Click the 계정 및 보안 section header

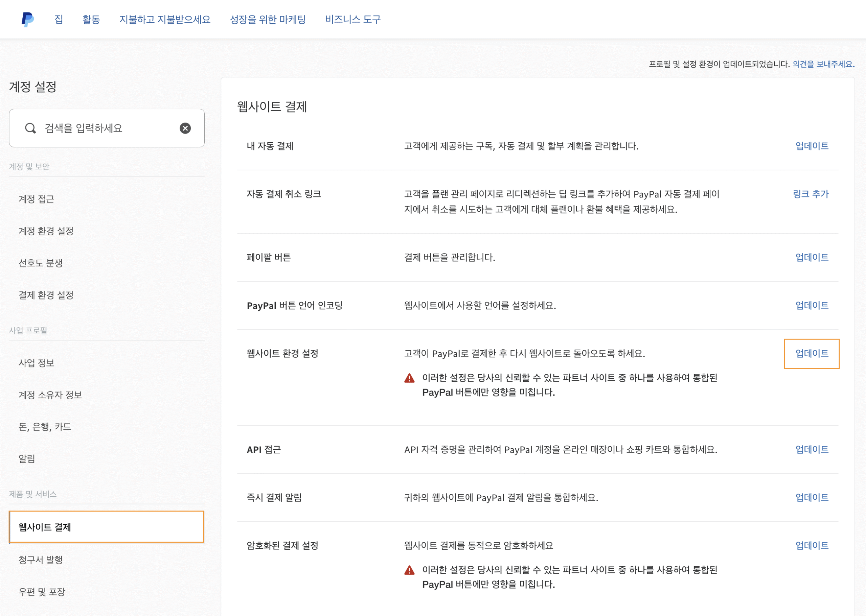point(29,167)
